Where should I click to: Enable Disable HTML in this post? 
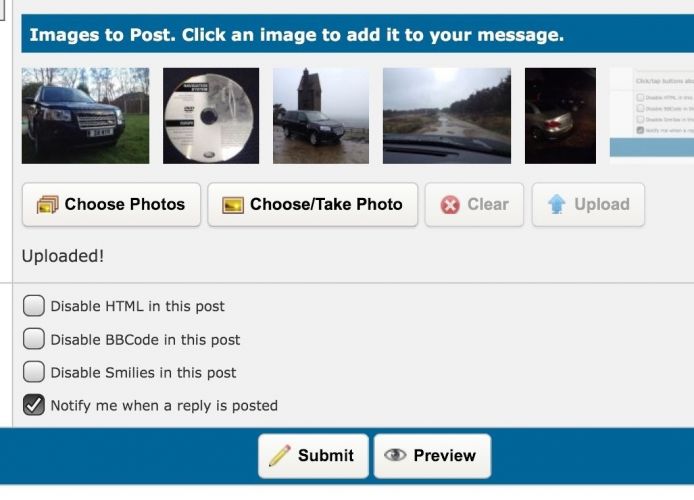tap(34, 306)
